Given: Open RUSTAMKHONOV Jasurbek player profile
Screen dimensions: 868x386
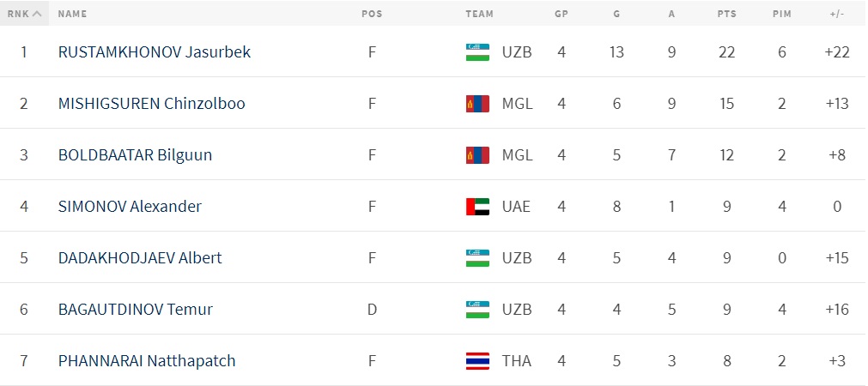Looking at the screenshot, I should point(155,51).
